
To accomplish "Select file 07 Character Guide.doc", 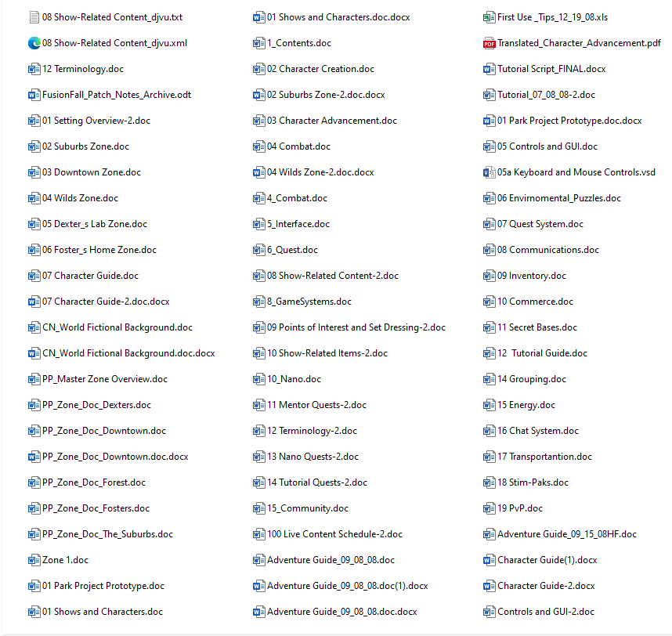I will point(83,276).
